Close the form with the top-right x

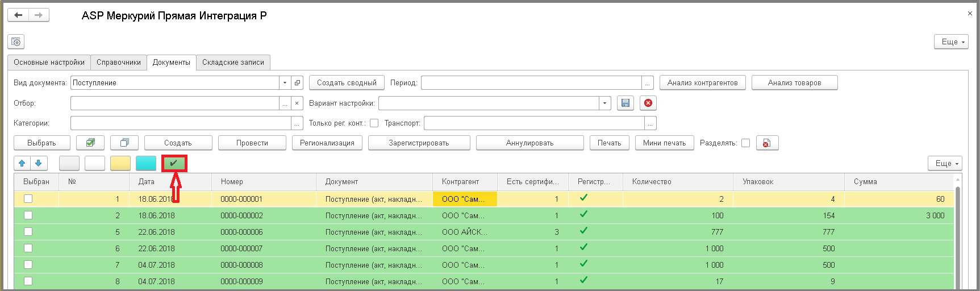(970, 13)
